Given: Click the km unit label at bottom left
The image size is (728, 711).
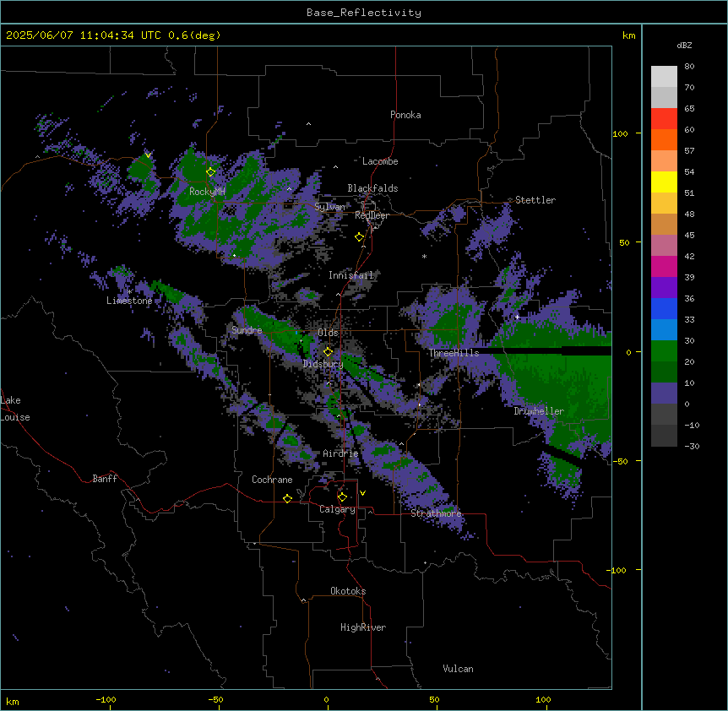Looking at the screenshot, I should click(12, 702).
